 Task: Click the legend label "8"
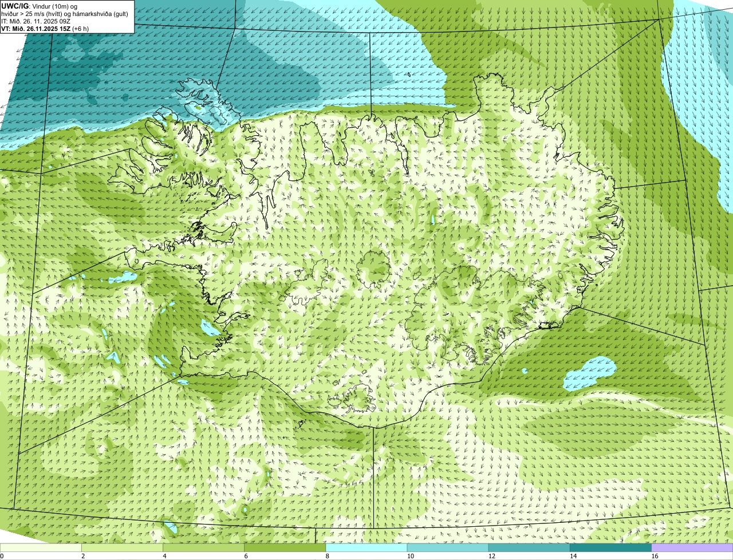pos(328,556)
